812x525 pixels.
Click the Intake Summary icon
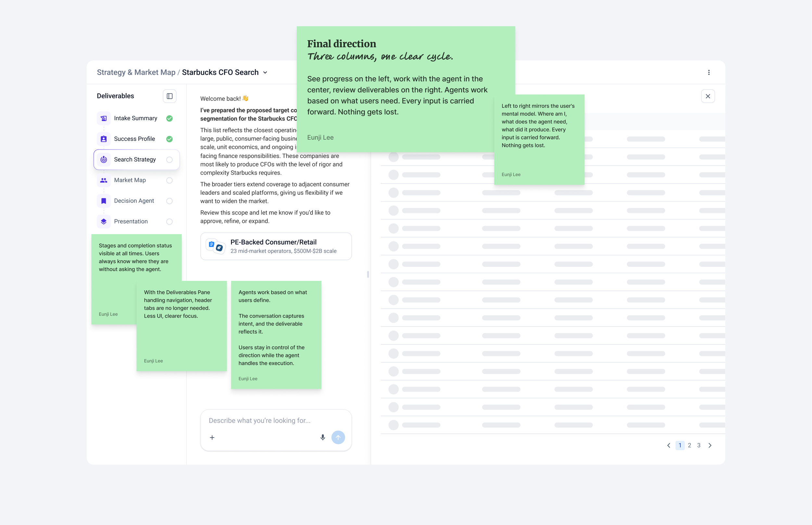(x=104, y=118)
